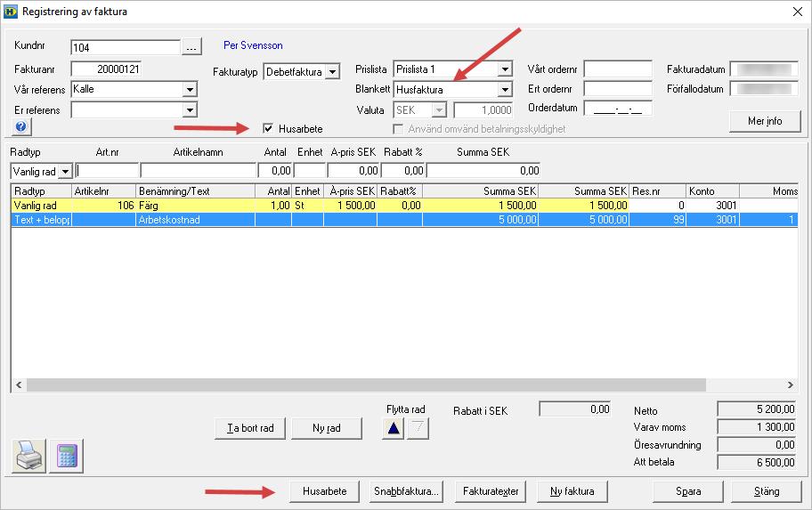Open the Valuta SEK dropdown

click(439, 109)
